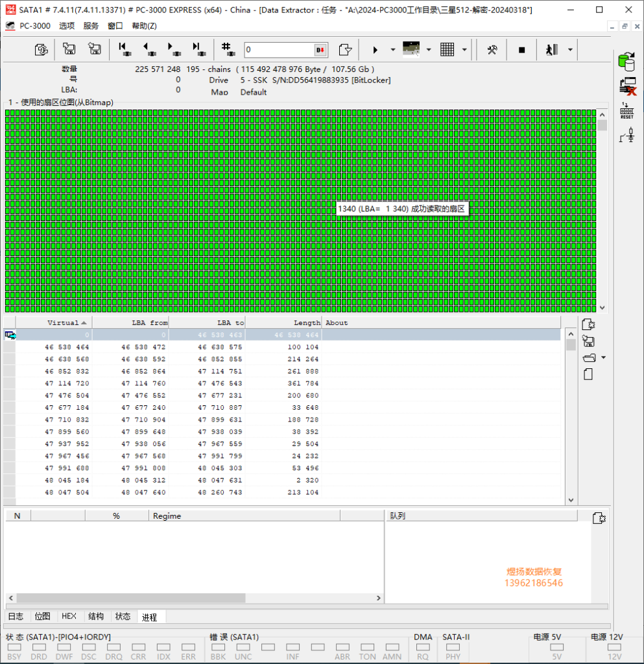644x664 pixels.
Task: Click the second floppy-disk save icon in toolbar
Action: click(x=95, y=49)
